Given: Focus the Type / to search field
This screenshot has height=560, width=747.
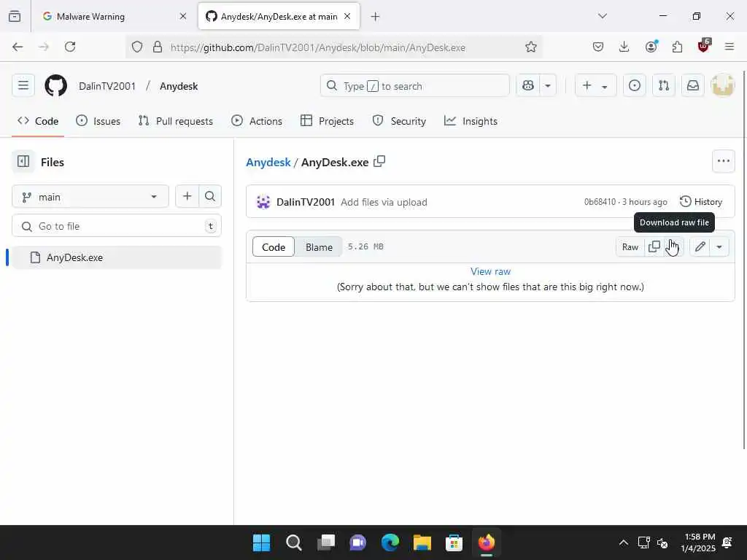Looking at the screenshot, I should [x=415, y=86].
